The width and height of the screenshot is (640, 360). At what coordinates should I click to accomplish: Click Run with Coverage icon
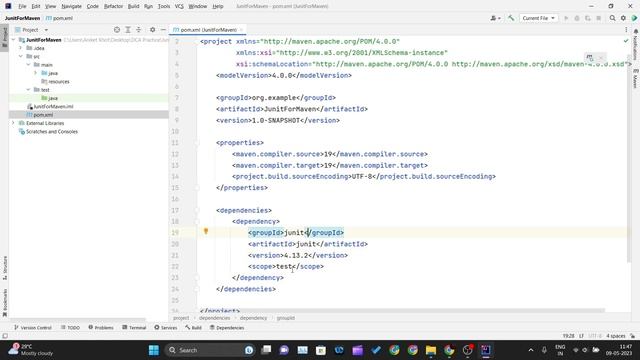(x=588, y=18)
